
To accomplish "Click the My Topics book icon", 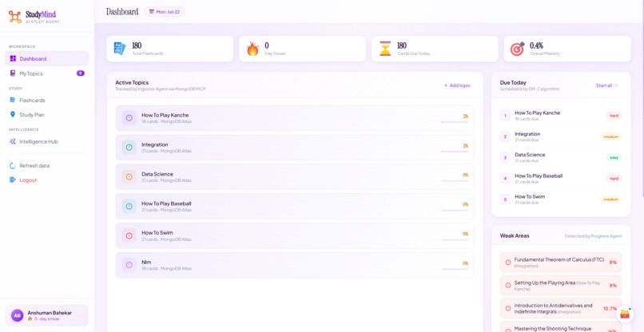I will [x=13, y=73].
